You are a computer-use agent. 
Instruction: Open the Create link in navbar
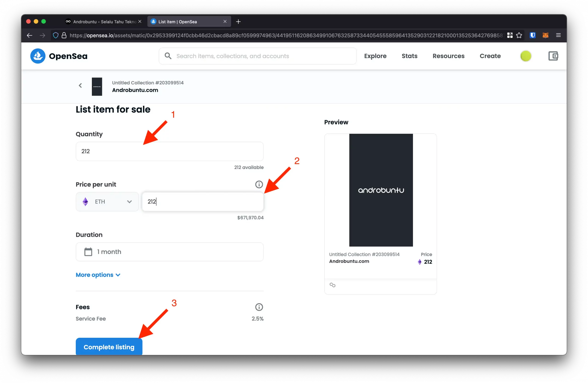point(490,56)
